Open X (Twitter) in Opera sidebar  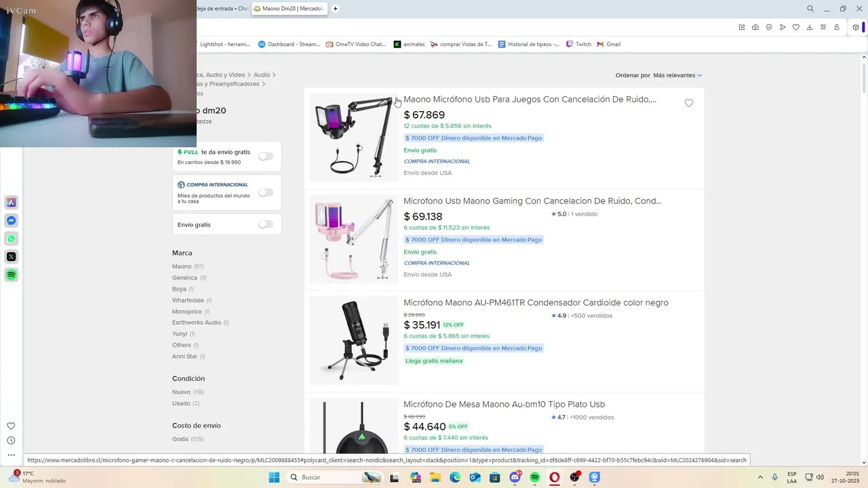(x=11, y=257)
